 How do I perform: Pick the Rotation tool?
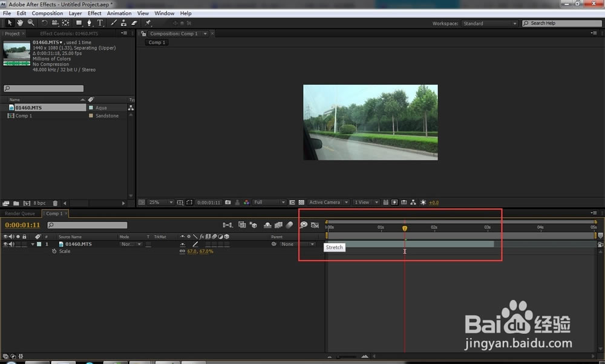coord(44,22)
